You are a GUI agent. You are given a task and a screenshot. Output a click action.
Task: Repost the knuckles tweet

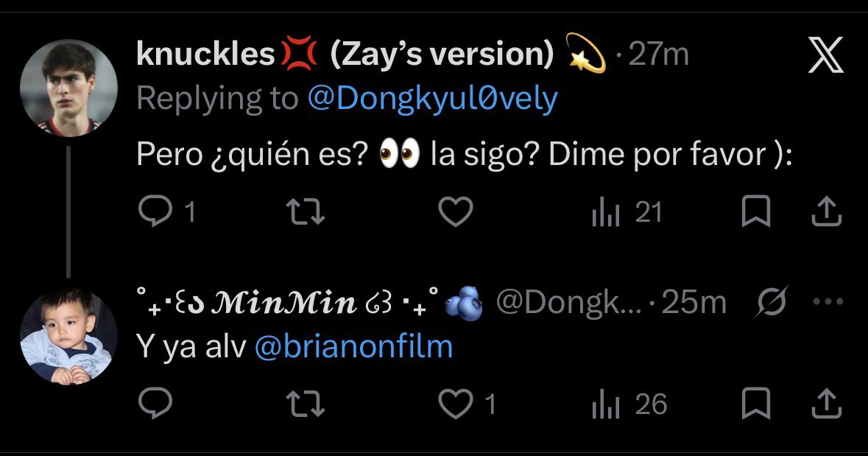(x=305, y=212)
